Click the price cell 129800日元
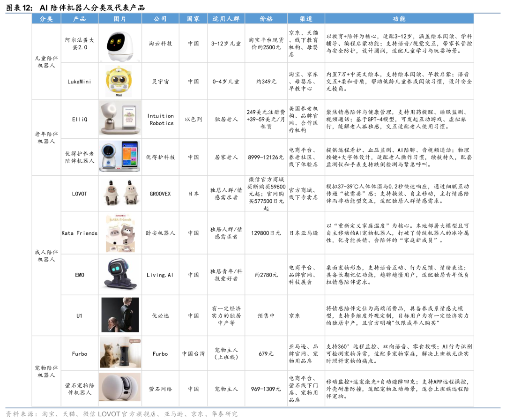The width and height of the screenshot is (506, 420). click(266, 233)
